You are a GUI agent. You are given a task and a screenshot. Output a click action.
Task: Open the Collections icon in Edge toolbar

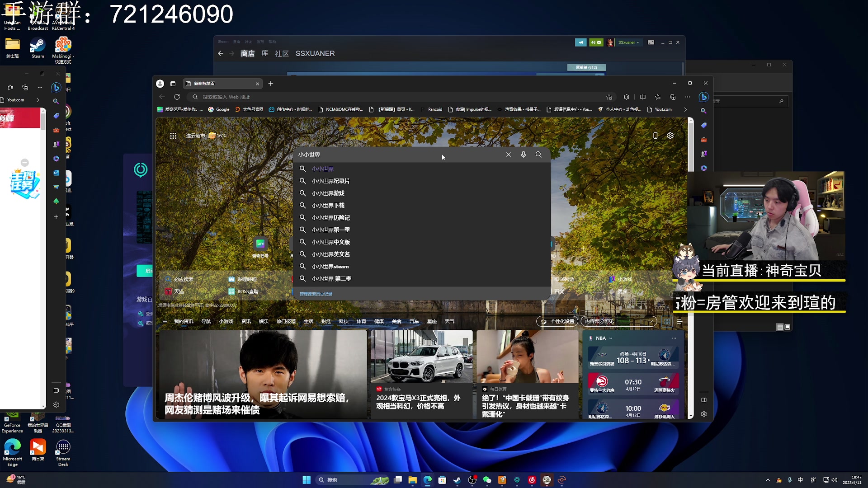673,97
